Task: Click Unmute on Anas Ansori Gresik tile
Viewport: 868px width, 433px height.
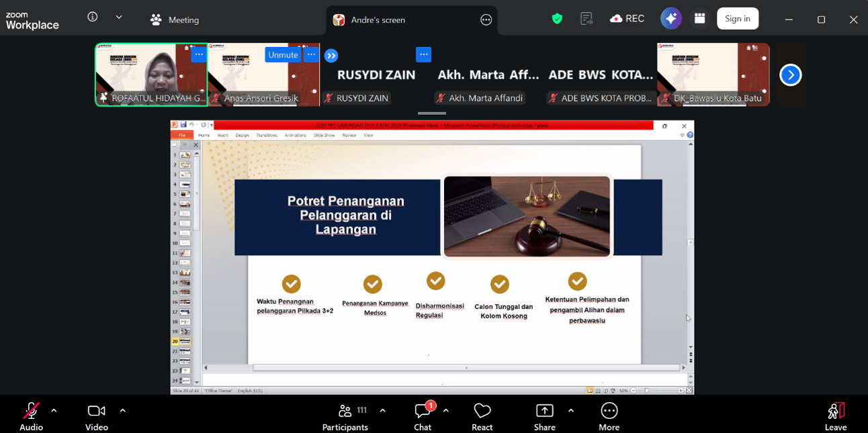Action: [283, 55]
